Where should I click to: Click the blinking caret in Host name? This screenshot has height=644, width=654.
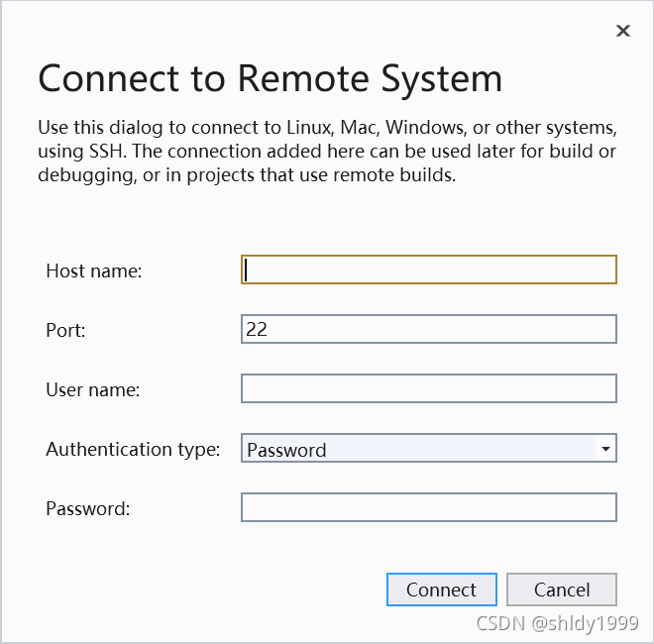(246, 269)
